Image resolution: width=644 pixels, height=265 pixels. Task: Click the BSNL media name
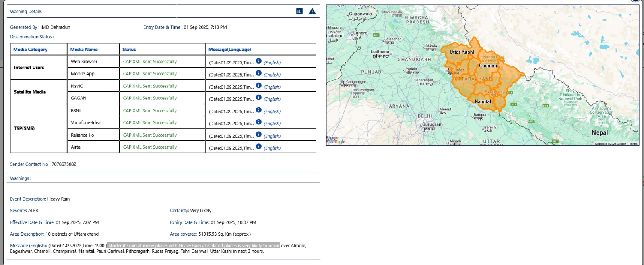click(x=76, y=110)
